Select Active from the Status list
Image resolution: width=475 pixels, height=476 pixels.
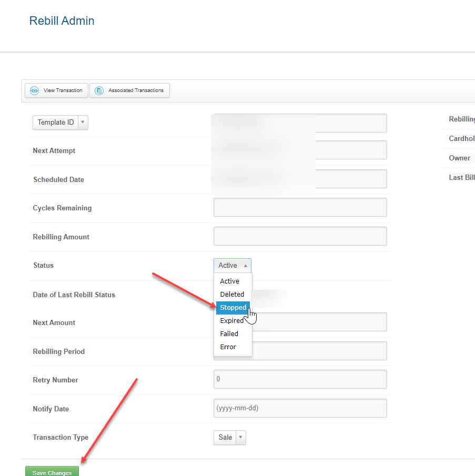230,281
